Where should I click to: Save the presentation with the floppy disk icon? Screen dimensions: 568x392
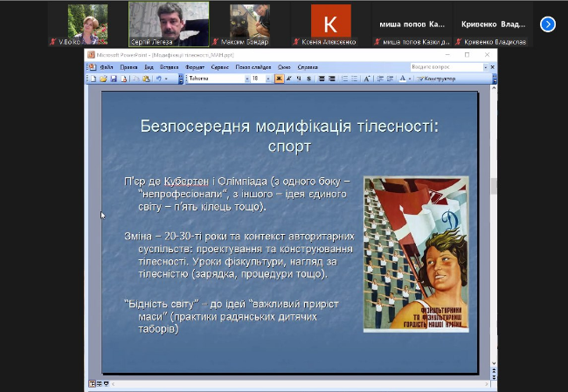[x=114, y=79]
